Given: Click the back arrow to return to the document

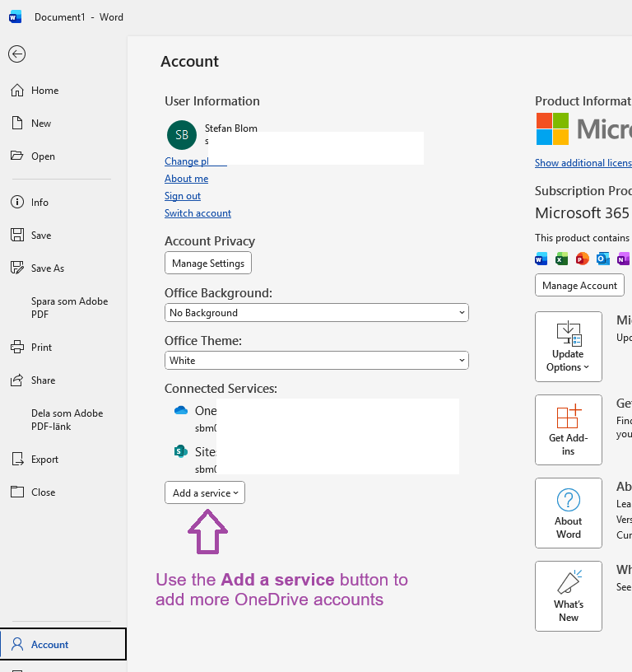Looking at the screenshot, I should pos(16,54).
